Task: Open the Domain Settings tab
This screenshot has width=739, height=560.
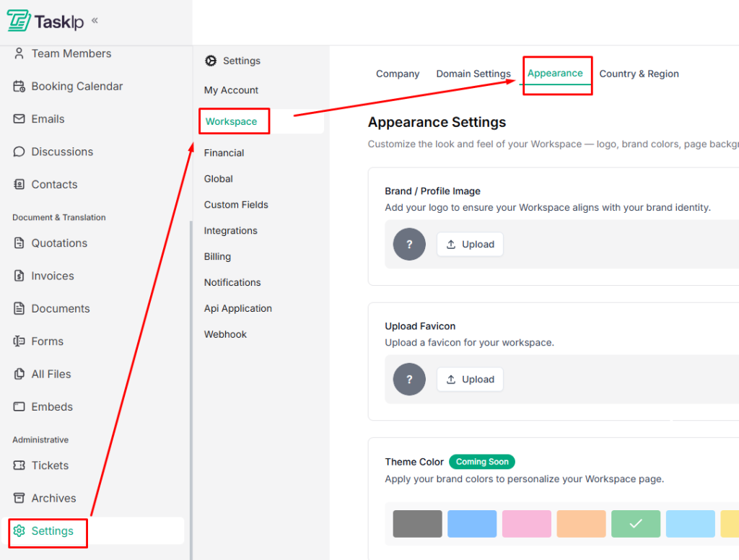Action: (473, 73)
